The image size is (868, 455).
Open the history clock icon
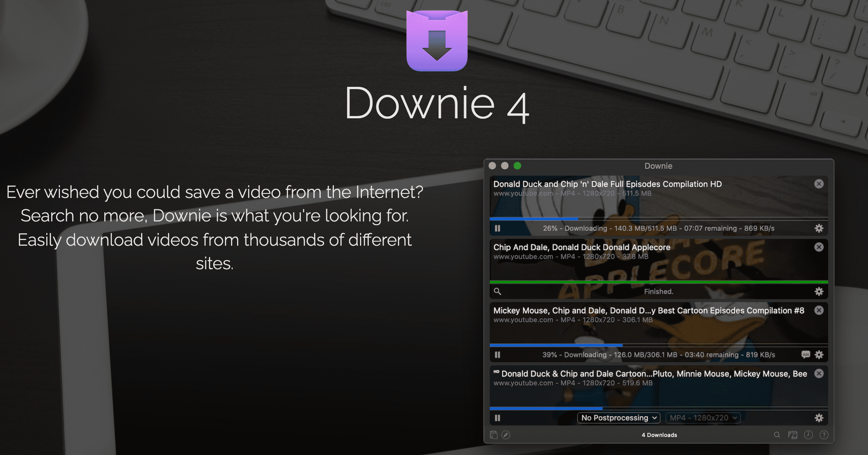808,435
